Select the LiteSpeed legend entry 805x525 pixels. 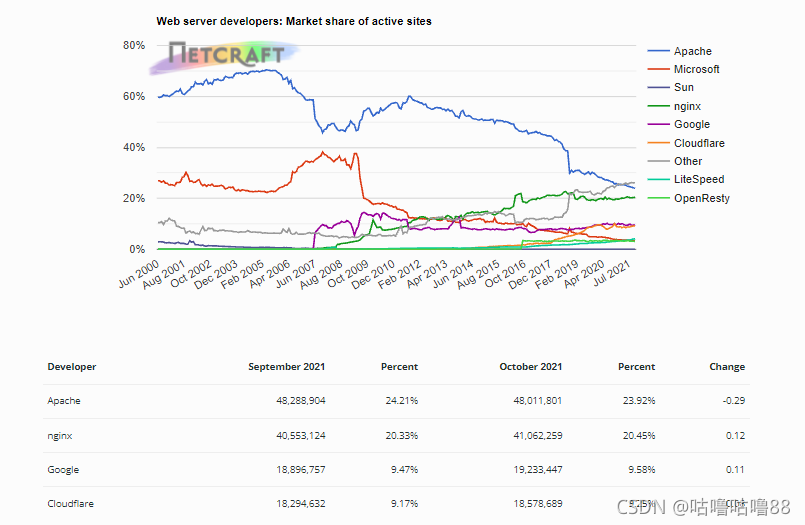(686, 179)
